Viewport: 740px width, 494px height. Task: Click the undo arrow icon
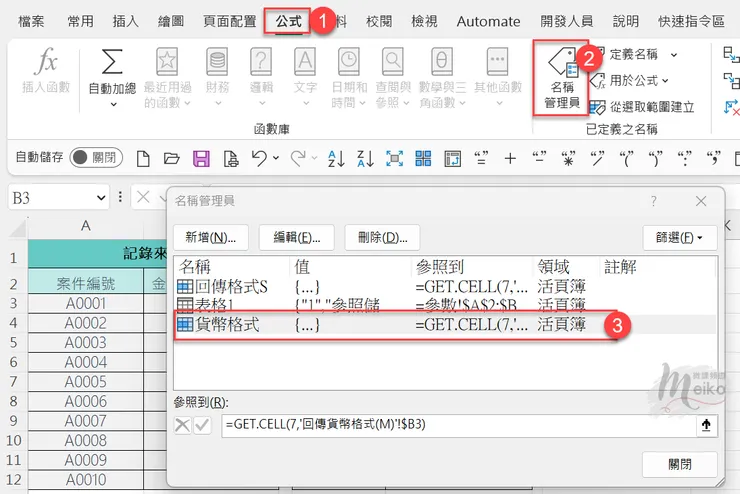[259, 158]
